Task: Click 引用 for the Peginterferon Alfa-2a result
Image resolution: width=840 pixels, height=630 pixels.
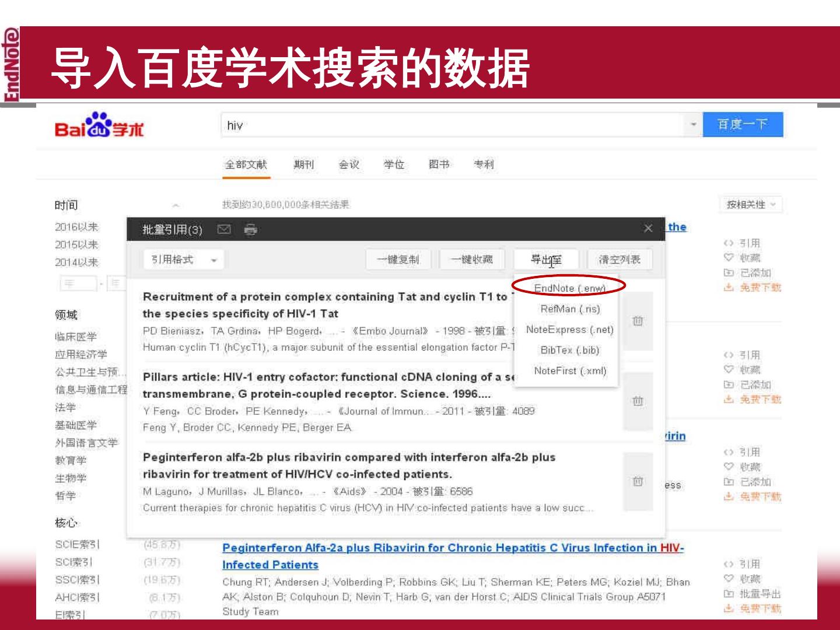Action: coord(742,564)
